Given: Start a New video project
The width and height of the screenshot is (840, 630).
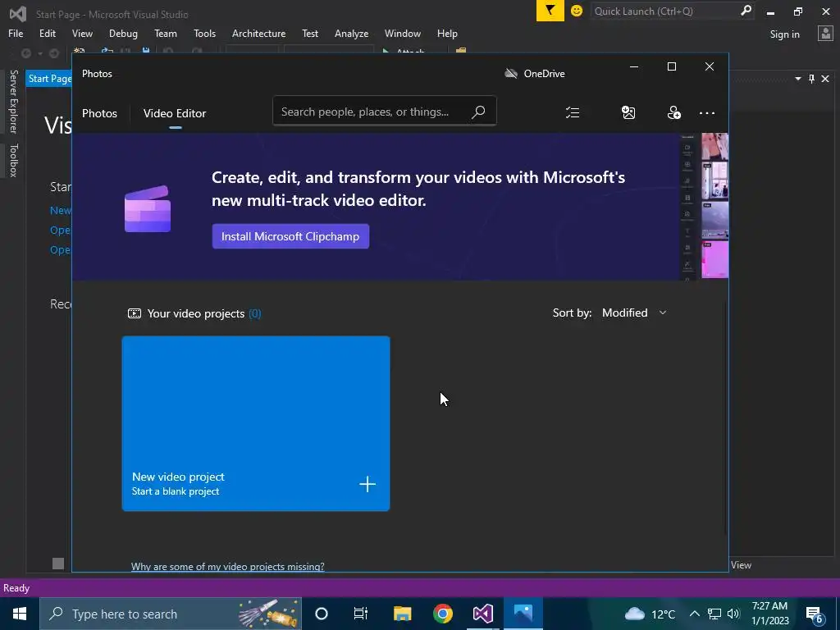Looking at the screenshot, I should pos(256,423).
